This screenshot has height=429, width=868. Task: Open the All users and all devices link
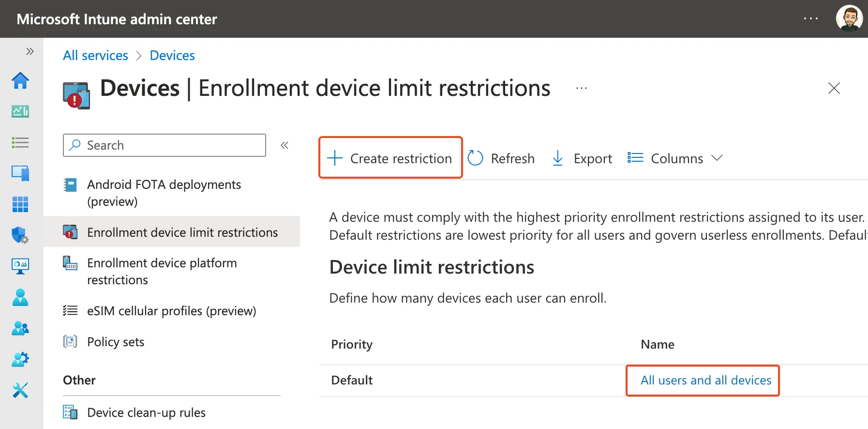tap(706, 380)
